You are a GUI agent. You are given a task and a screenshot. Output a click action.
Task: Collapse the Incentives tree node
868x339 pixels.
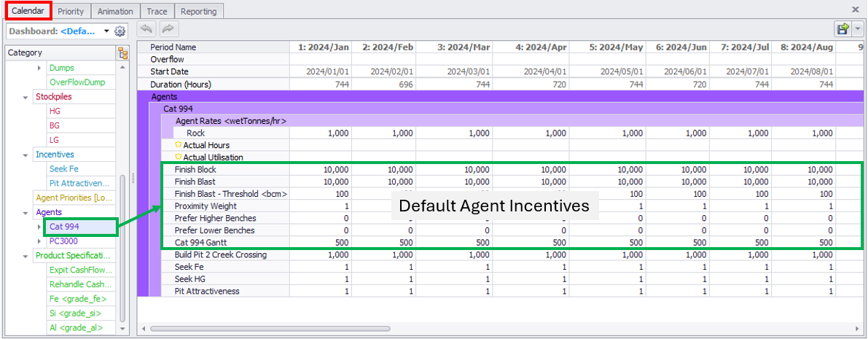click(26, 155)
